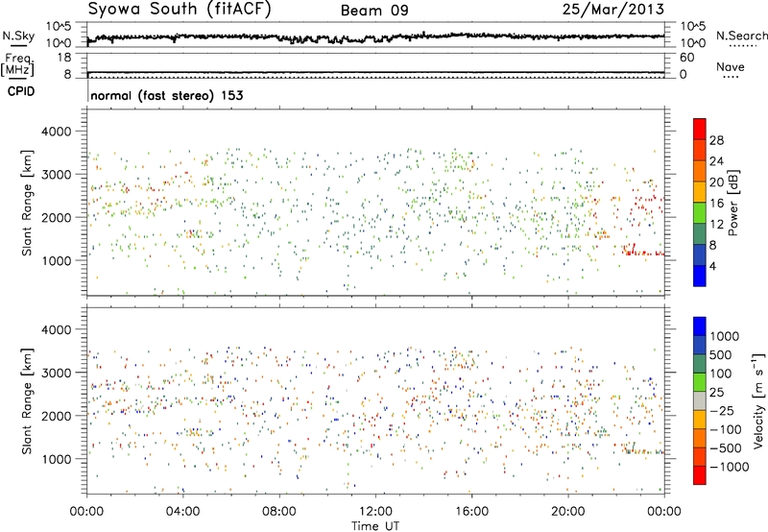Viewport: 768px width, 532px height.
Task: Click the 'N.Sky' legend label
Action: tap(18, 36)
